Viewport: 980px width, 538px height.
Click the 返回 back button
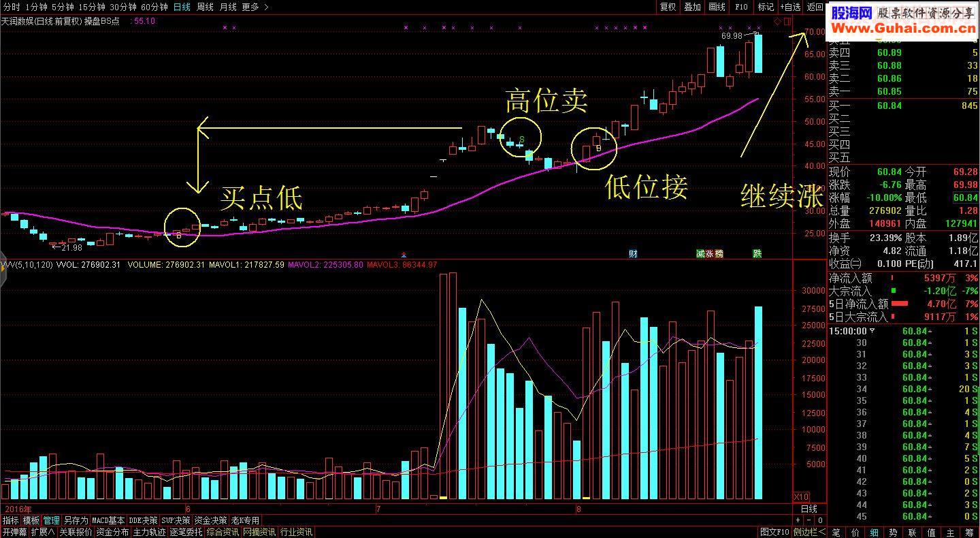815,7
